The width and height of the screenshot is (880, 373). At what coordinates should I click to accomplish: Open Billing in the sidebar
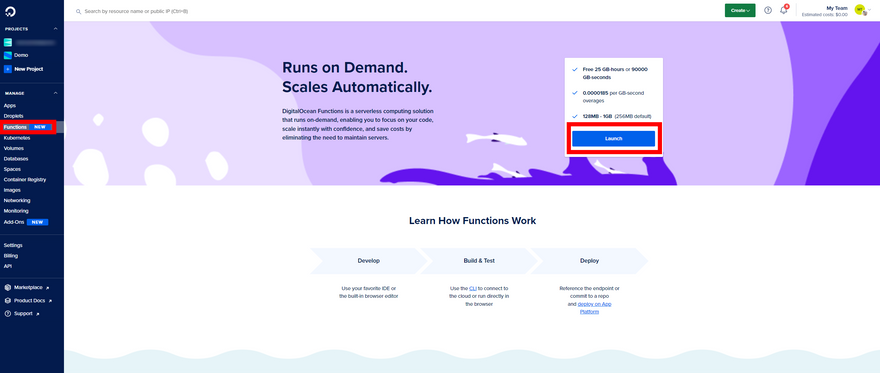click(11, 256)
